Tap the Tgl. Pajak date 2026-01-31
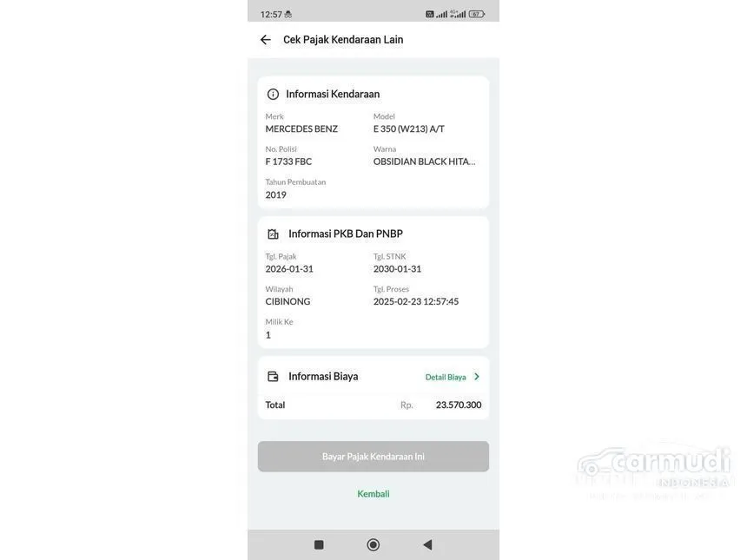The image size is (747, 560). (289, 269)
